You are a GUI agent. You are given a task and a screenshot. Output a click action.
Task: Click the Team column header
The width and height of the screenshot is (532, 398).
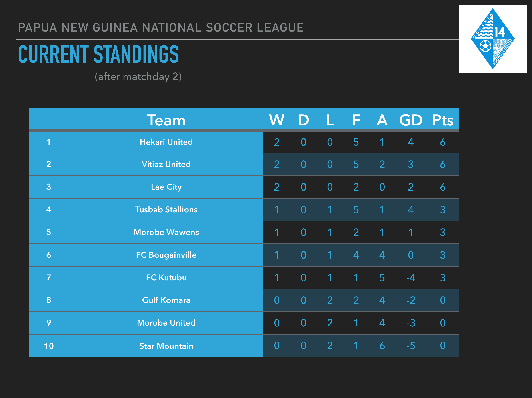tap(166, 120)
